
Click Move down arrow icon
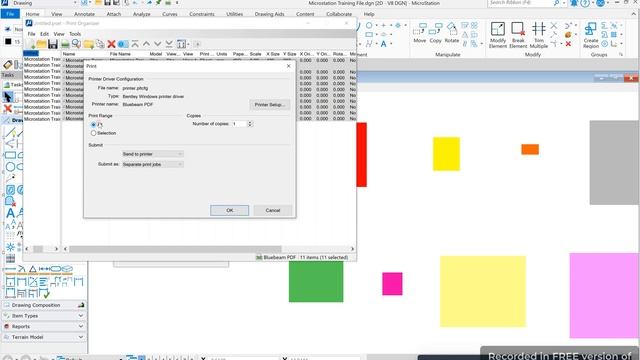tap(157, 44)
